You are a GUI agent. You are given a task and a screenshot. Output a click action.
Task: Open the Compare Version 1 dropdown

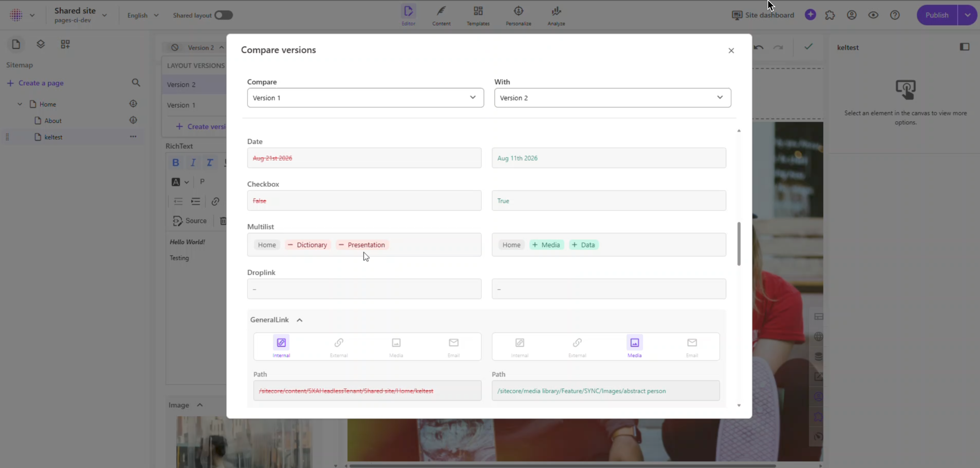coord(365,98)
